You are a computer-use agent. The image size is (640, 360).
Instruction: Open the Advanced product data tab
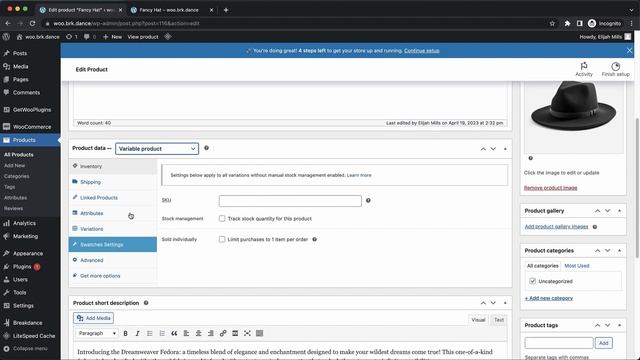click(113, 260)
